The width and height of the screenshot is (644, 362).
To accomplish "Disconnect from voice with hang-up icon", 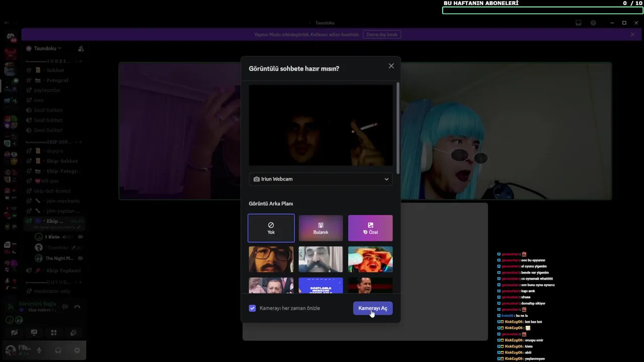I will 77,307.
